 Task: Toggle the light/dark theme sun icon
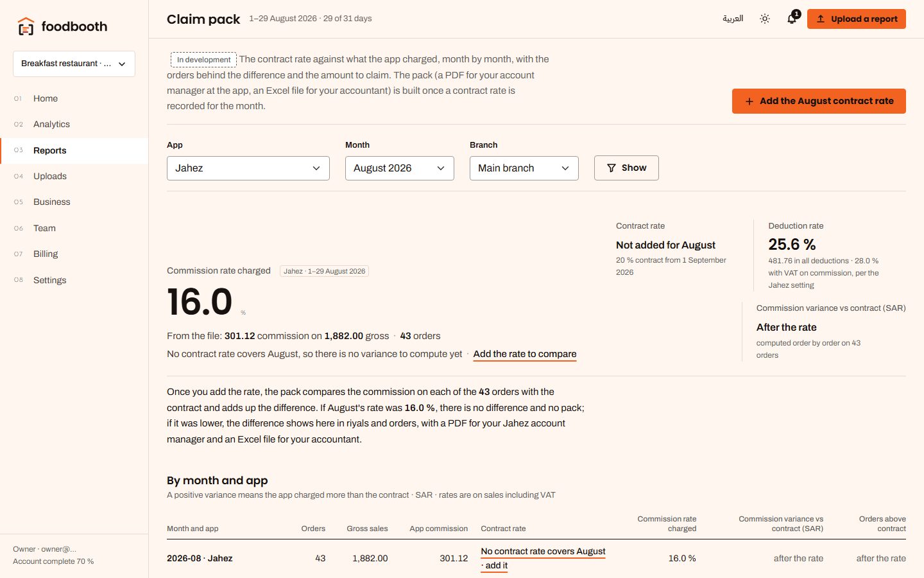click(x=765, y=19)
